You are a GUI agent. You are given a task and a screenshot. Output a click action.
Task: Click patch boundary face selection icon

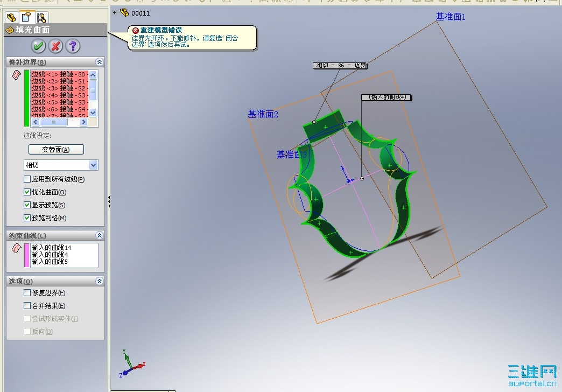click(16, 75)
